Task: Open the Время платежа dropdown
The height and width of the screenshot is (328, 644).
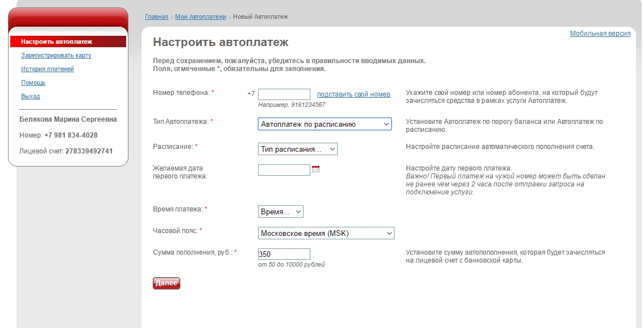Action: tap(281, 211)
